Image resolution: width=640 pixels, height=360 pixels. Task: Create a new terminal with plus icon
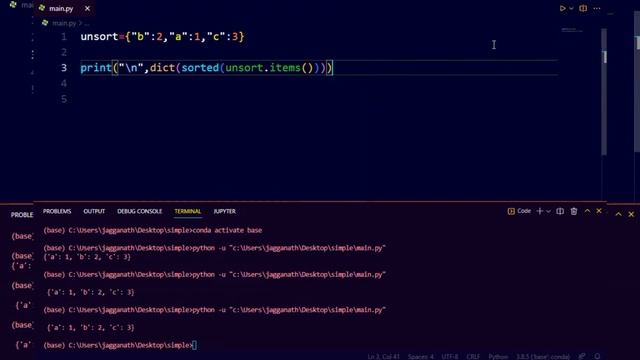[540, 211]
